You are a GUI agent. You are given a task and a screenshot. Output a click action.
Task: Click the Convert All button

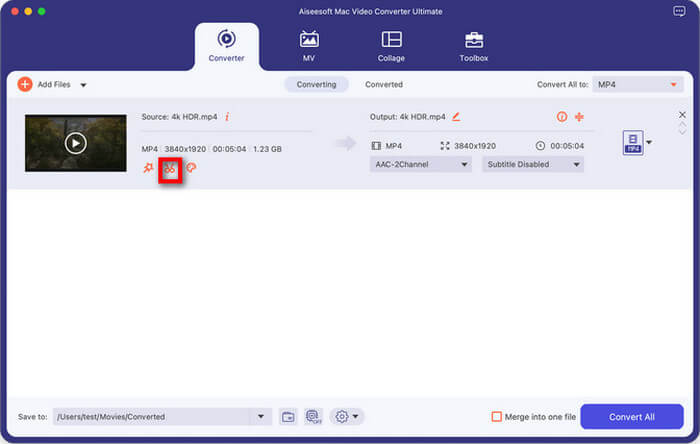632,416
